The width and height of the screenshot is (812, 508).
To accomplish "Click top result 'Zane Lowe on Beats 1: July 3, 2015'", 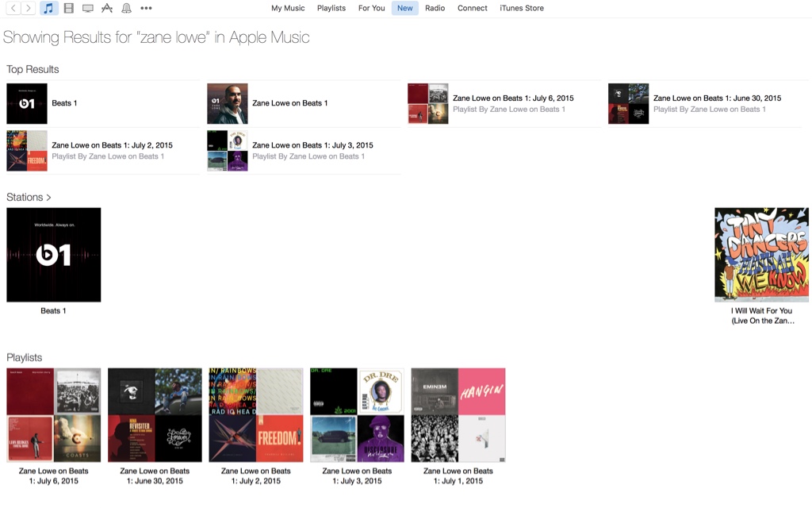I will tap(312, 145).
